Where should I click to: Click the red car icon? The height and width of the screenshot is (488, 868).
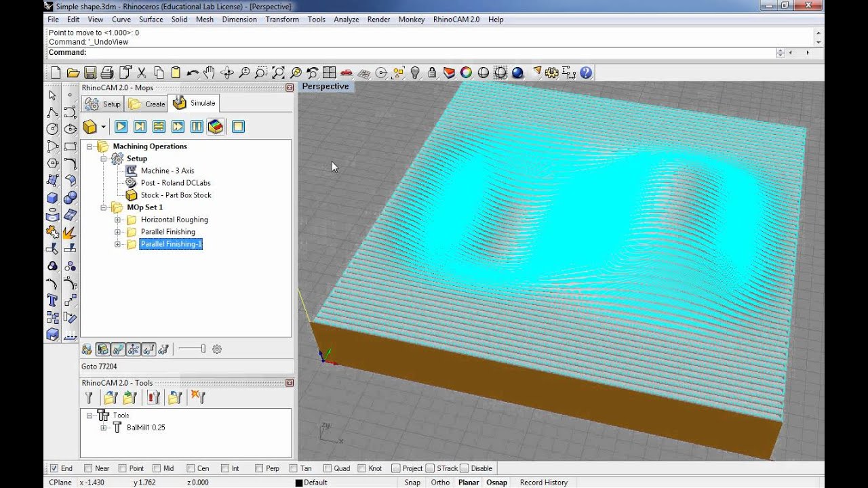[347, 73]
